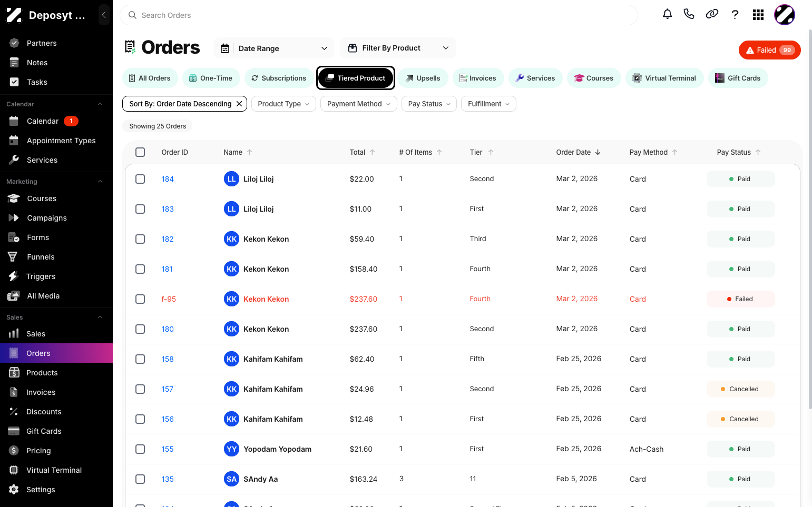Viewport: 812px width, 507px height.
Task: Tick checkbox for failed order f-95
Action: coord(140,299)
